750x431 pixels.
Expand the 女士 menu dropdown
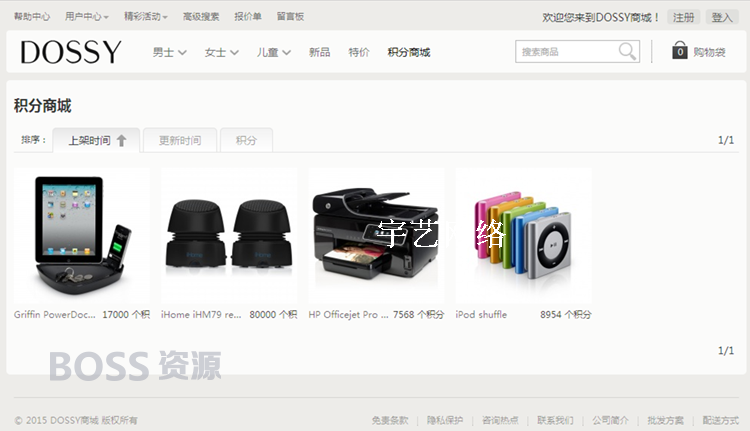[221, 52]
